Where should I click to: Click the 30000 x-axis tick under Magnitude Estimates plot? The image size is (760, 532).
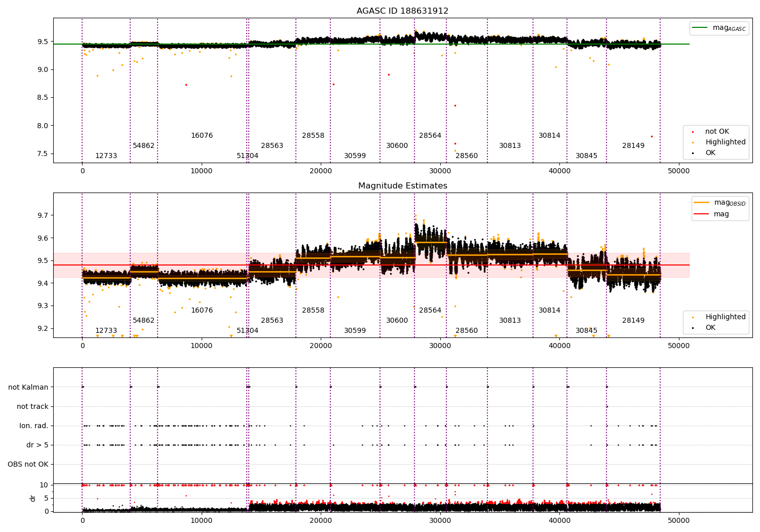pyautogui.click(x=440, y=346)
